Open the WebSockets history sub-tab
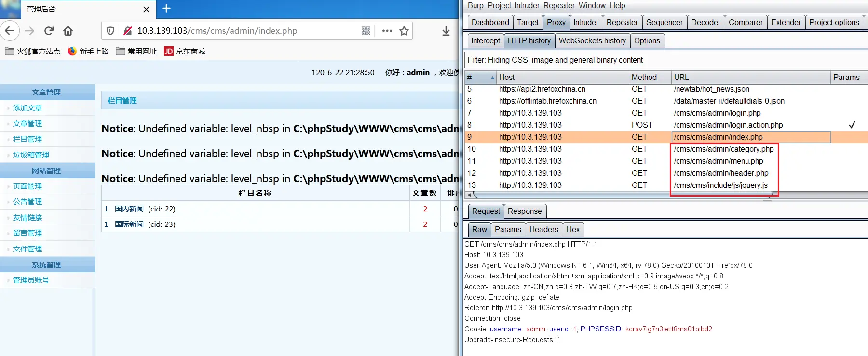The width and height of the screenshot is (868, 356). pyautogui.click(x=592, y=41)
